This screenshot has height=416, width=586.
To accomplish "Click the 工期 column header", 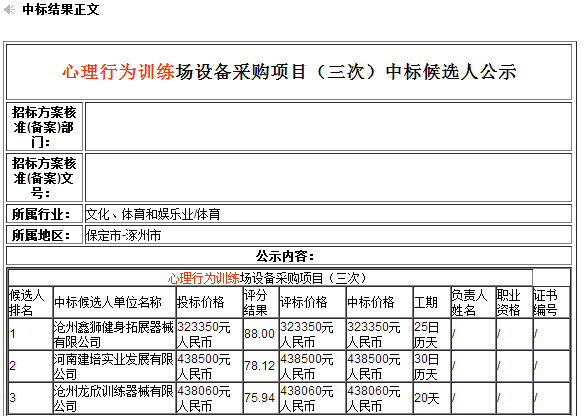I will 432,302.
